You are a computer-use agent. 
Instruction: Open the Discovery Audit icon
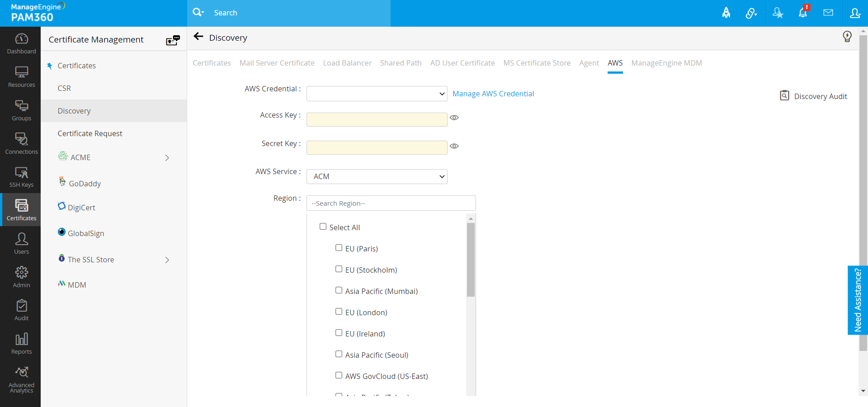(784, 96)
